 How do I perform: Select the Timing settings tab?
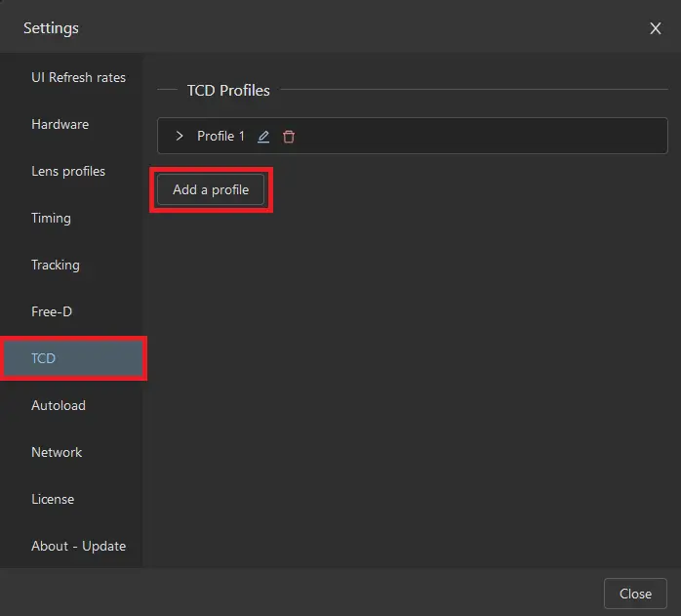point(51,218)
